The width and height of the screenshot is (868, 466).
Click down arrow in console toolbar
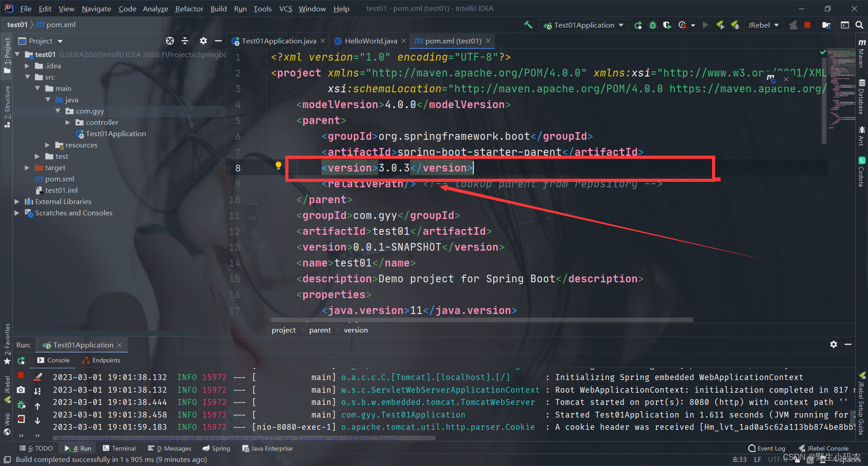click(38, 420)
